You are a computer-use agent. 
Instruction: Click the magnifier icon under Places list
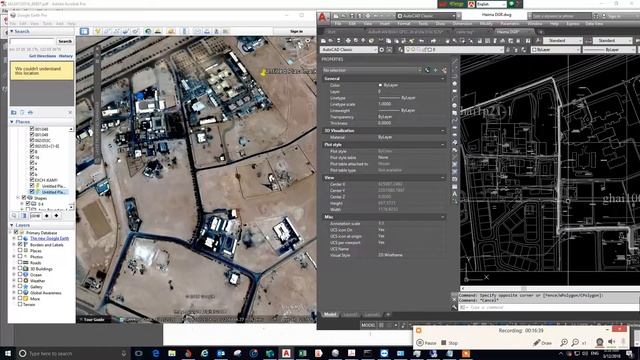coord(14,216)
